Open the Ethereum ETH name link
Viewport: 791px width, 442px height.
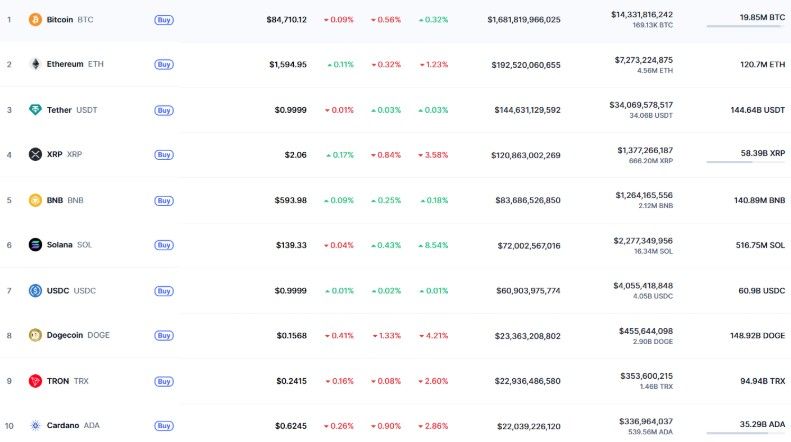click(75, 64)
